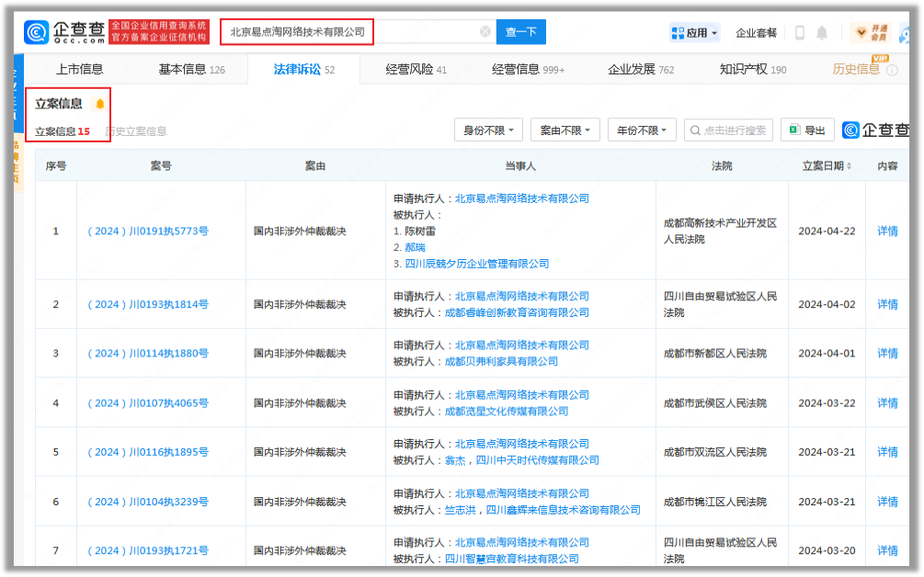Click the 导出 export button
Viewport: 924px width, 577px height.
click(x=807, y=130)
